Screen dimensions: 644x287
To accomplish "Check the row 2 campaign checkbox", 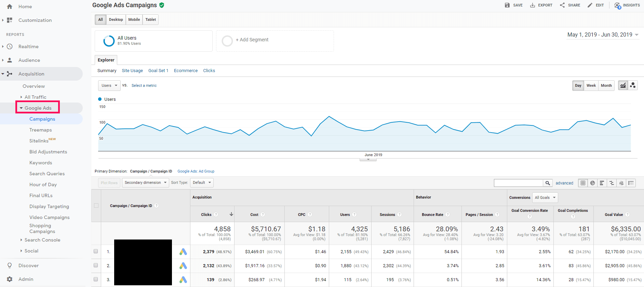I will [x=96, y=265].
